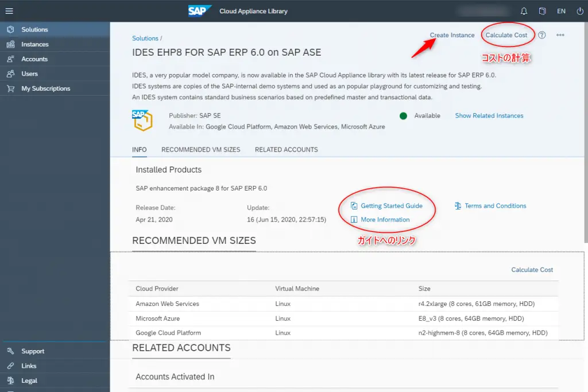Screen dimensions: 588x392
Task: Select the Google Cloud Platform row
Action: click(x=343, y=333)
